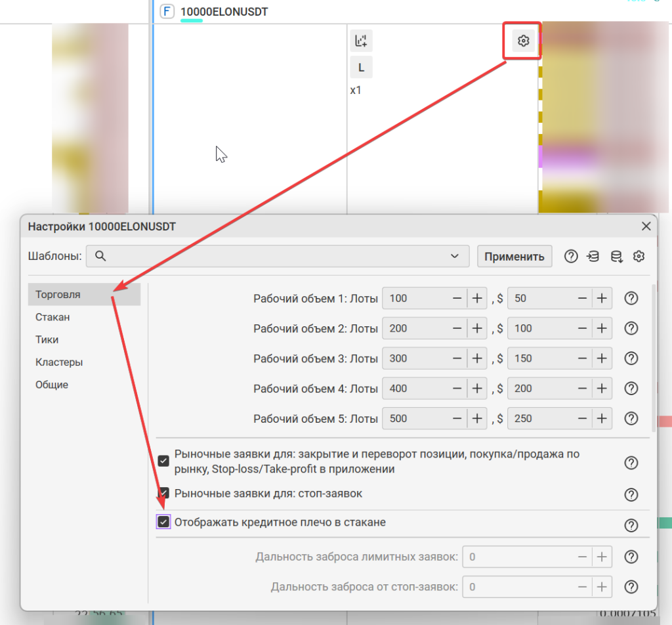672x625 pixels.
Task: Select the 10000ELONUSDT tab title
Action: tap(224, 12)
